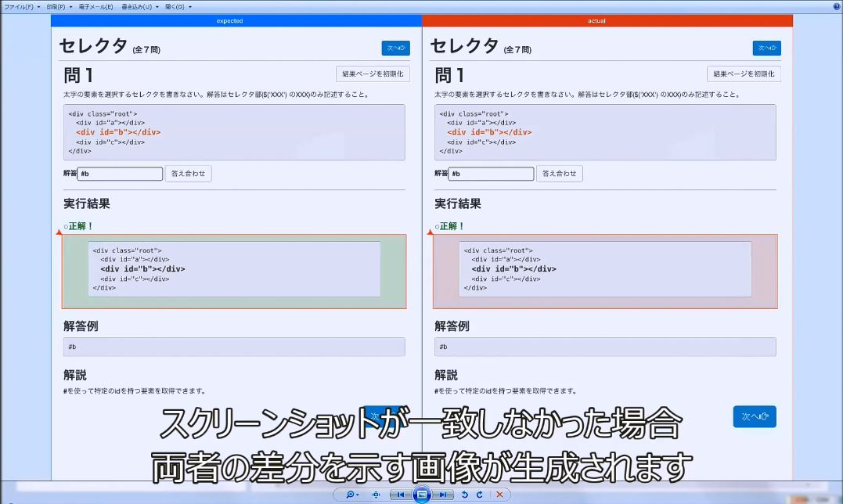843x504 pixels.
Task: Open the zoom magnifier control
Action: (351, 495)
